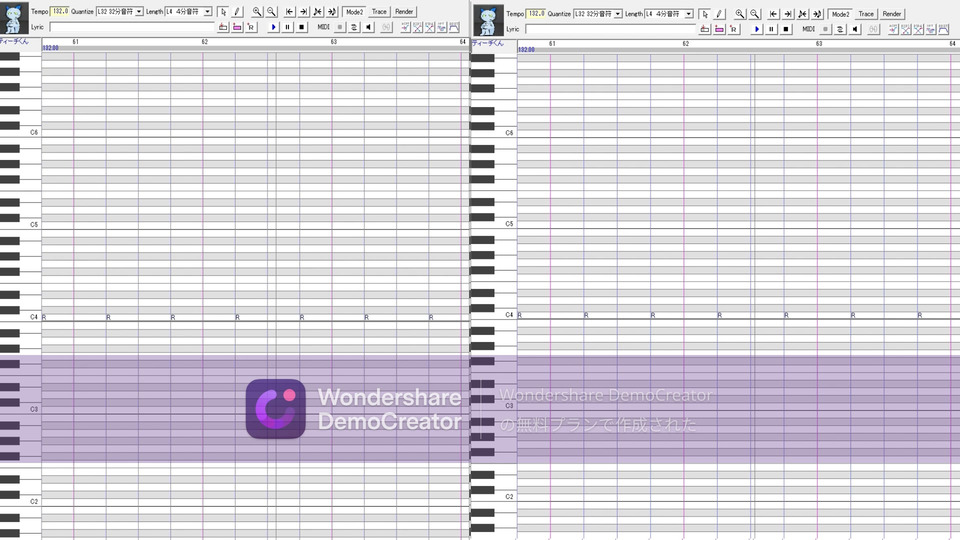The height and width of the screenshot is (540, 960).
Task: Click last envelope display icon in left window
Action: point(454,27)
